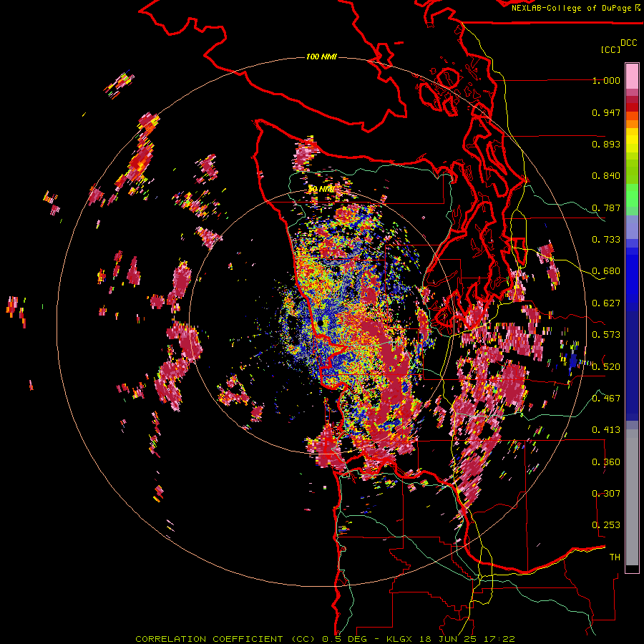Click the black radar site dot at center
This screenshot has height=644, width=644.
(321, 323)
